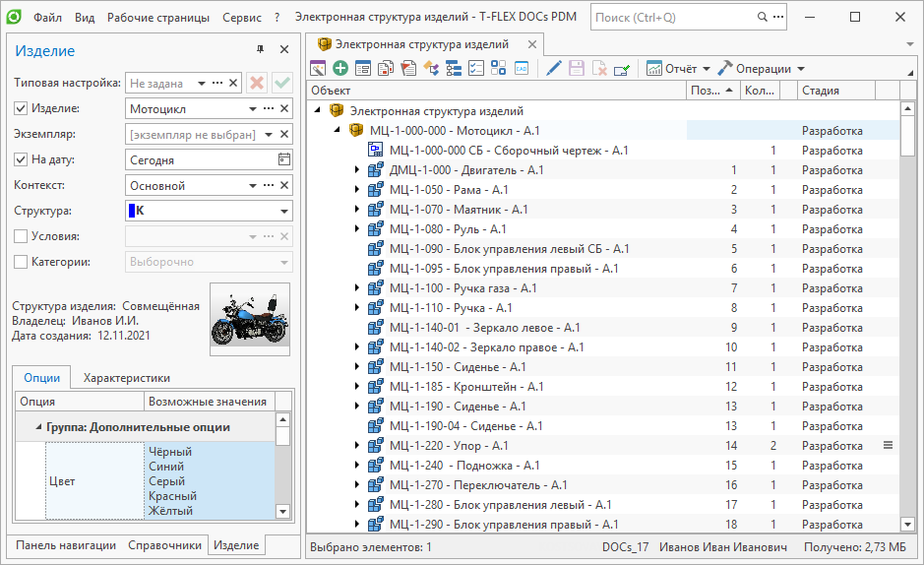Open the properties form toolbar icon
The image size is (924, 565).
click(x=363, y=69)
